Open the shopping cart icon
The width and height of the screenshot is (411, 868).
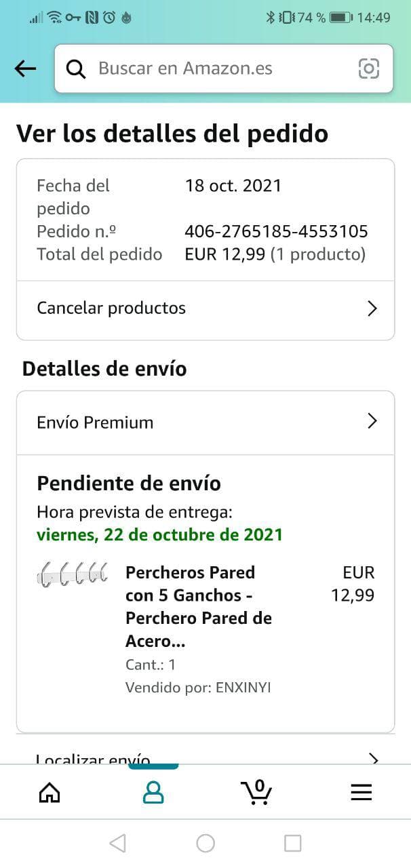tap(256, 791)
